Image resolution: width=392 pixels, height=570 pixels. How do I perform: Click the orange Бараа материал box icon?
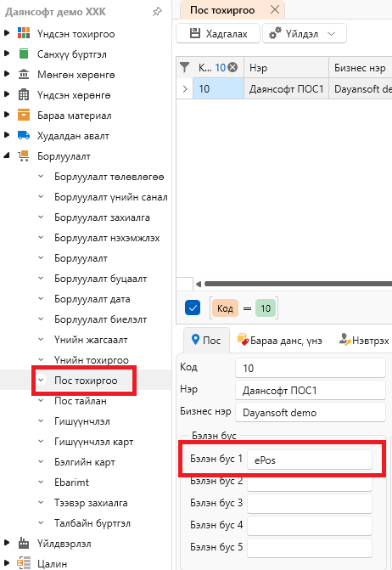pos(24,115)
